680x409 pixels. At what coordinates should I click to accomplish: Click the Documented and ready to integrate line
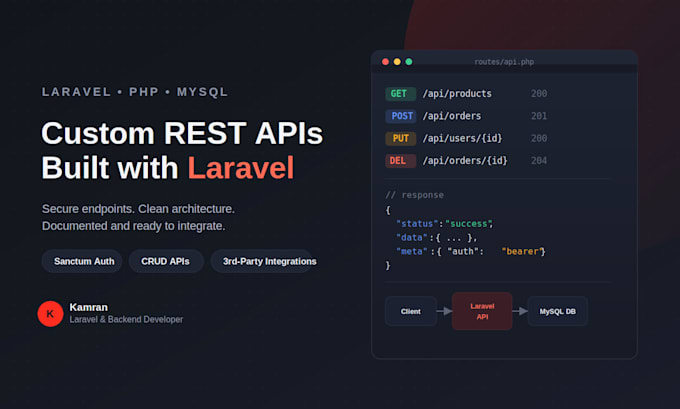tap(134, 226)
